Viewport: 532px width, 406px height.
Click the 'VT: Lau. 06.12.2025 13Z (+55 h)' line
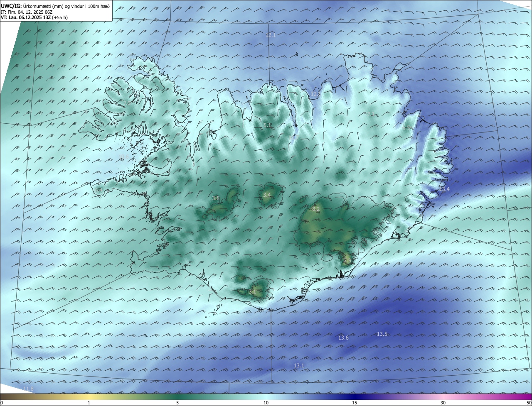point(34,17)
